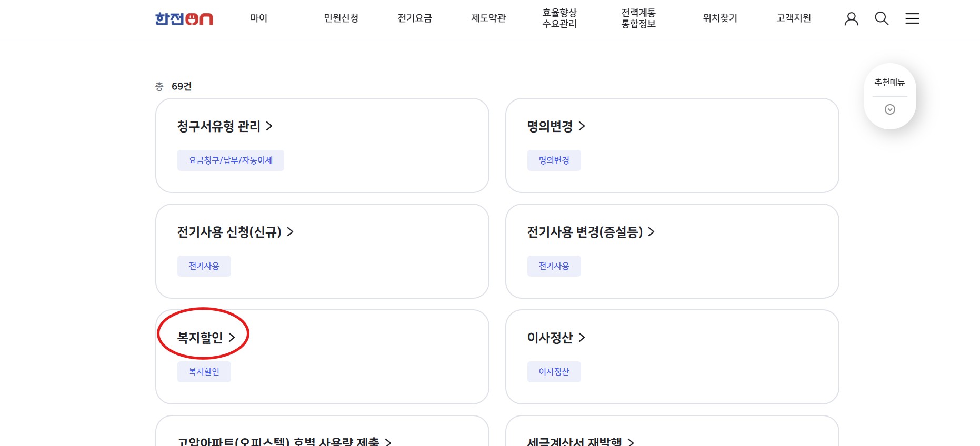Expand the 청구서유형 관리 card arrow
980x446 pixels.
tap(270, 126)
